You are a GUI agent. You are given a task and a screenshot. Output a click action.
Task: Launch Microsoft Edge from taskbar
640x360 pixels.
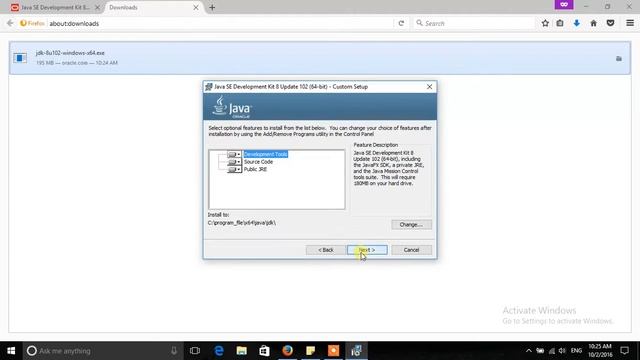219,351
